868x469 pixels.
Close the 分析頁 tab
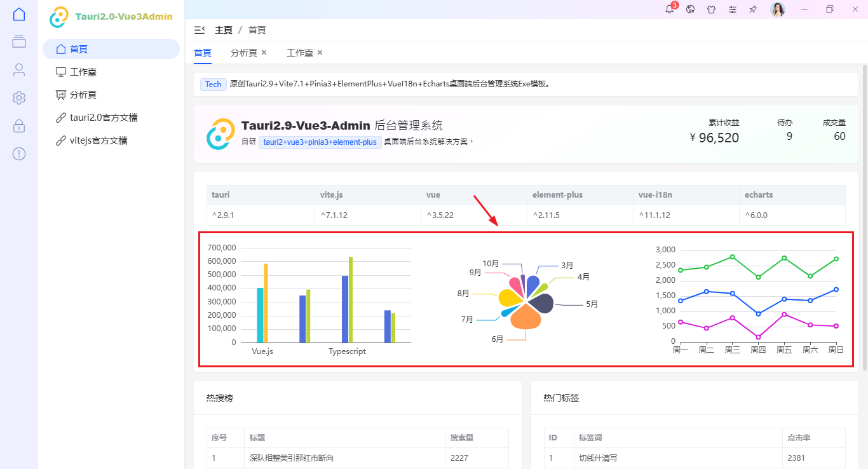[264, 53]
